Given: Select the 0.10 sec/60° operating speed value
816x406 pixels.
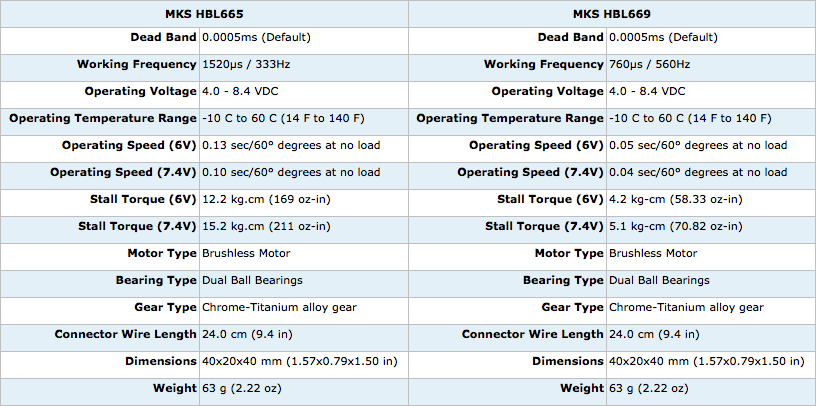Looking at the screenshot, I should [x=291, y=172].
